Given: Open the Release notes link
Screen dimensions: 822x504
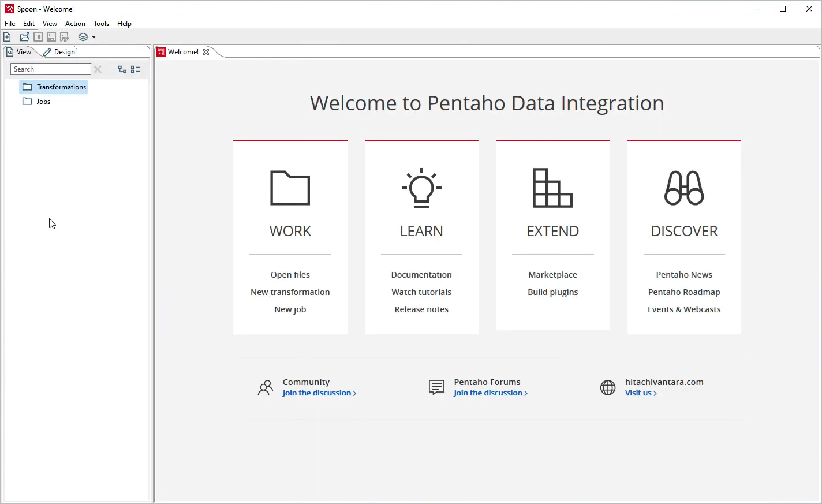Looking at the screenshot, I should pos(421,309).
